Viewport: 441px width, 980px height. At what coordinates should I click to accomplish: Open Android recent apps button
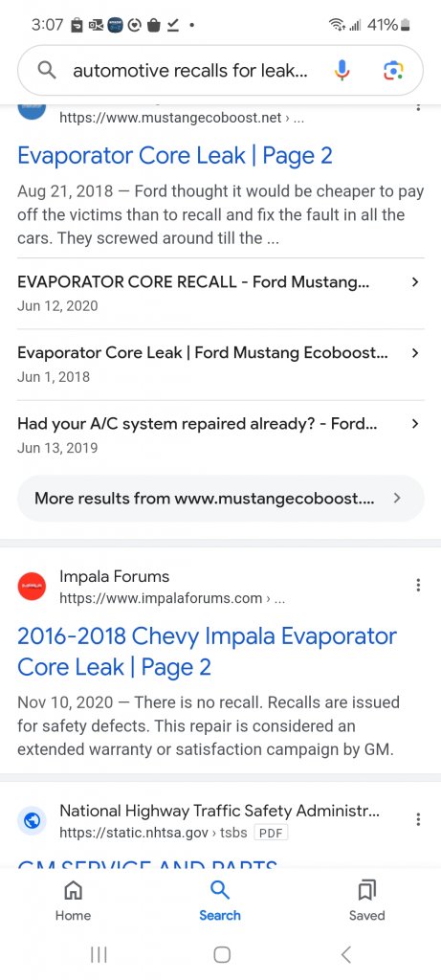(x=99, y=954)
